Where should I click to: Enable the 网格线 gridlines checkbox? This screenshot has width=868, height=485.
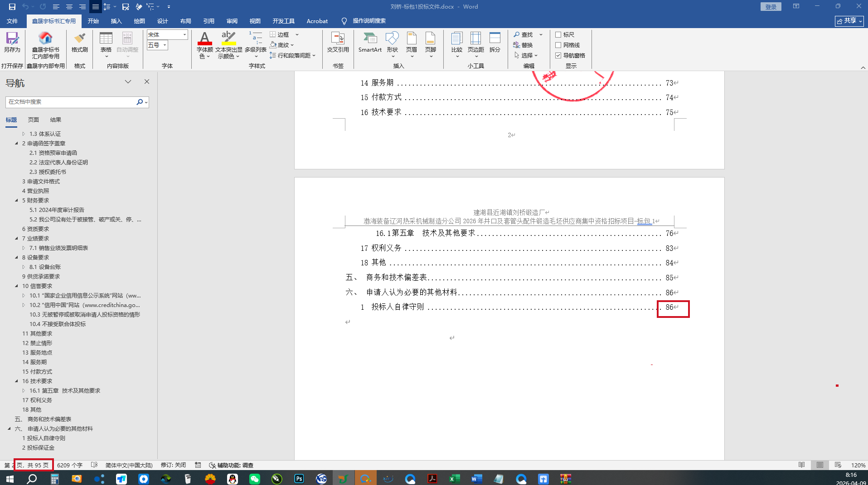(558, 45)
